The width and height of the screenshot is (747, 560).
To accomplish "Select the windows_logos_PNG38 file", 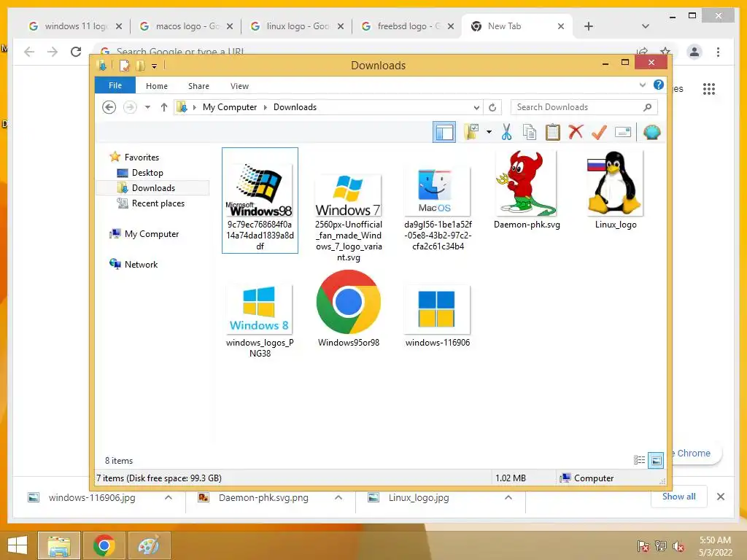I will 260,321.
